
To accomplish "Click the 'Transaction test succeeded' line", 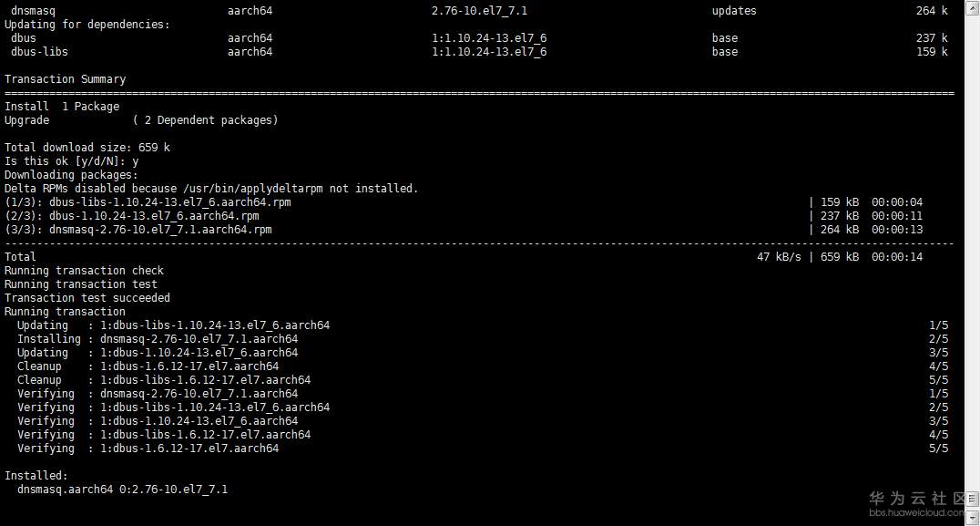I will click(x=87, y=298).
